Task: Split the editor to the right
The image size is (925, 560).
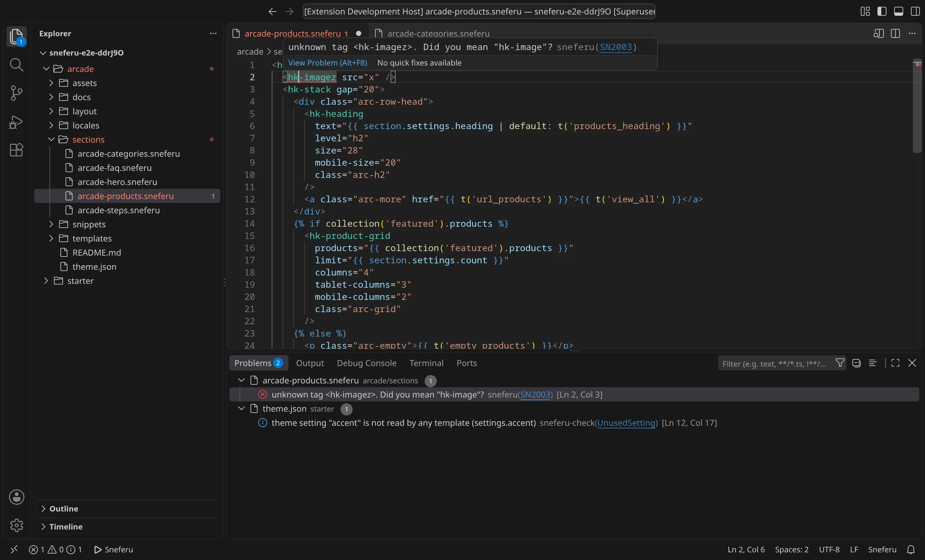Action: point(895,33)
